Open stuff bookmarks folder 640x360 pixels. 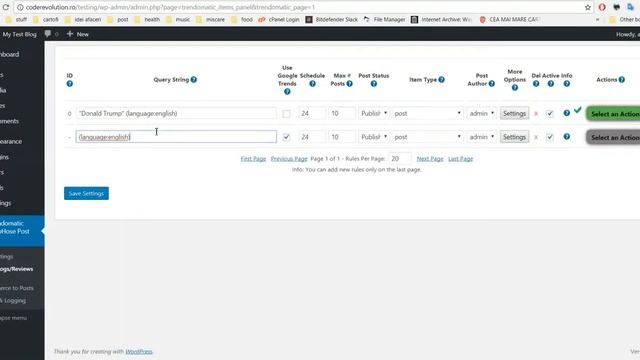[17, 19]
